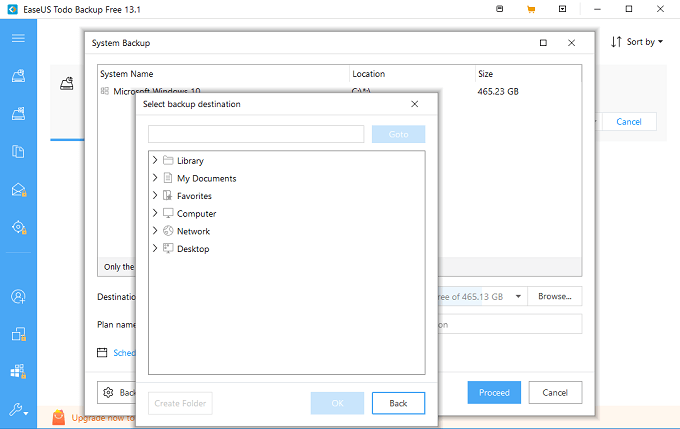The height and width of the screenshot is (429, 680).
Task: Maximize the System Backup window
Action: 543,43
